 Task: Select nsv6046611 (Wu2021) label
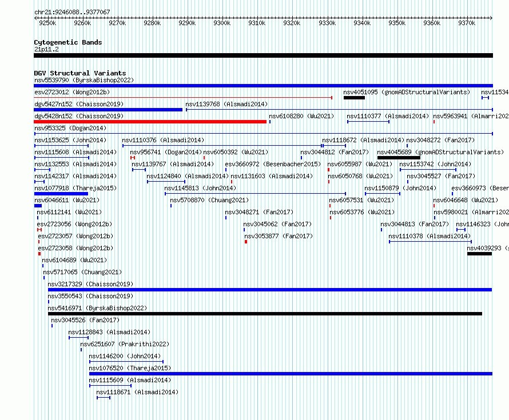pos(67,200)
